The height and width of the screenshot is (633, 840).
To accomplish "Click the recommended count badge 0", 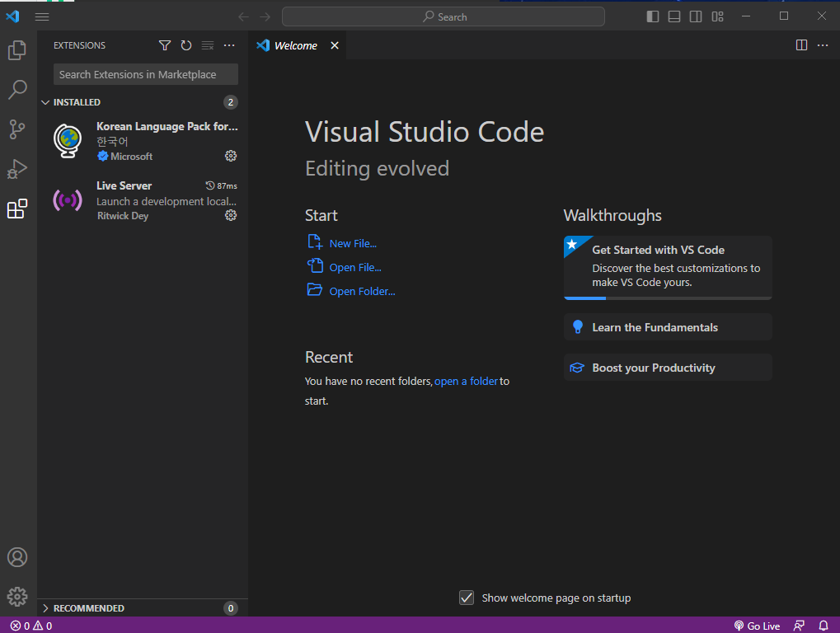I will tap(230, 608).
